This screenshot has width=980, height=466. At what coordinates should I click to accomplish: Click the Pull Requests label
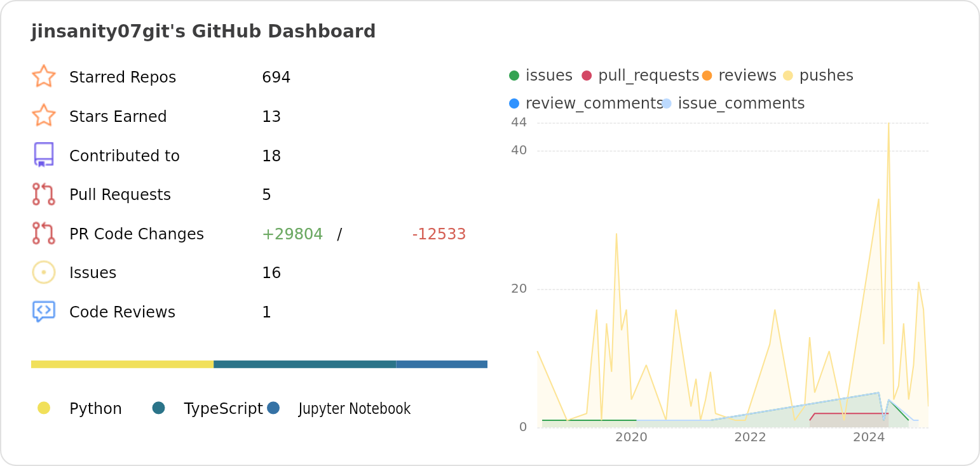tap(120, 195)
